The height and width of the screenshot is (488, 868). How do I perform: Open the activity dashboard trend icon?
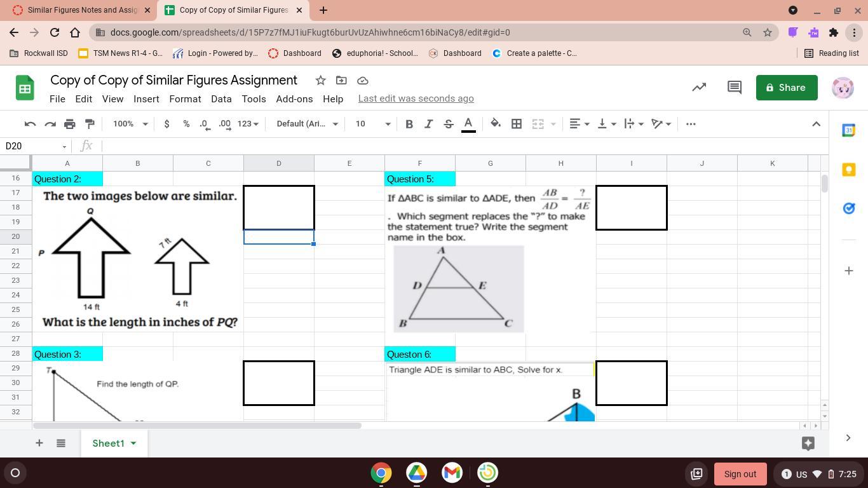coord(699,88)
